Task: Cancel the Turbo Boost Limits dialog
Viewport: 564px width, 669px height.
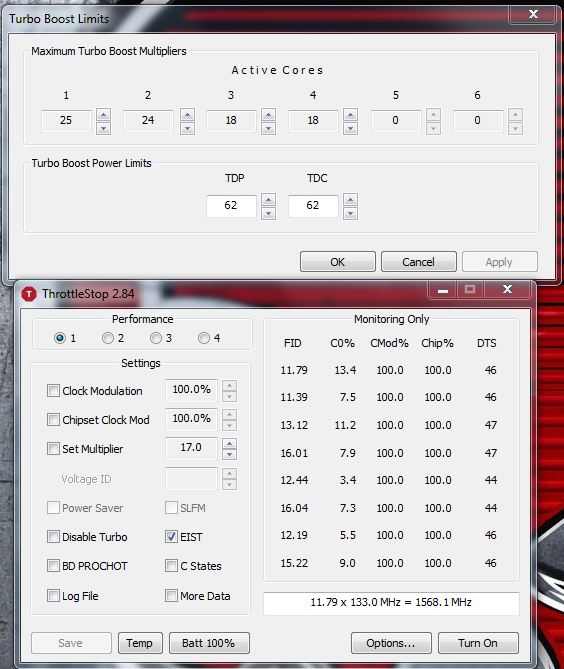Action: (x=419, y=262)
